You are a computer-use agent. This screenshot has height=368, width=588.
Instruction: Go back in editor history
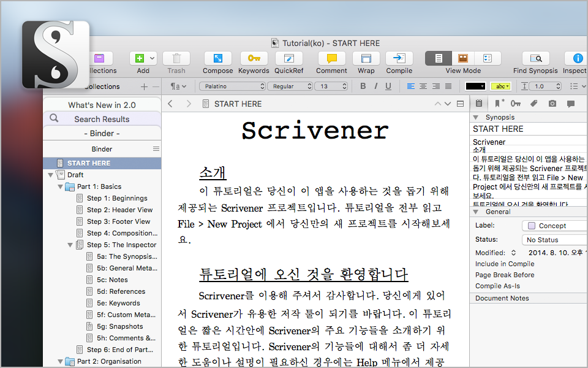170,104
